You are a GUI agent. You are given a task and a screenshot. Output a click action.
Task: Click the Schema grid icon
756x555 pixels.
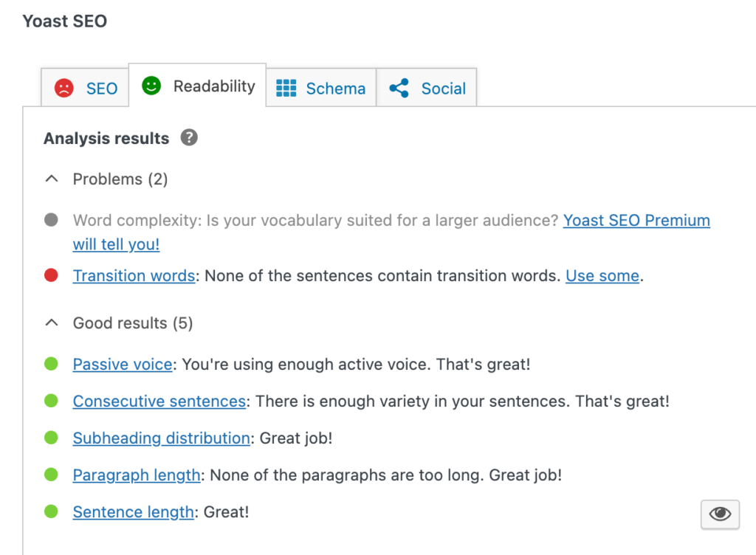click(286, 89)
